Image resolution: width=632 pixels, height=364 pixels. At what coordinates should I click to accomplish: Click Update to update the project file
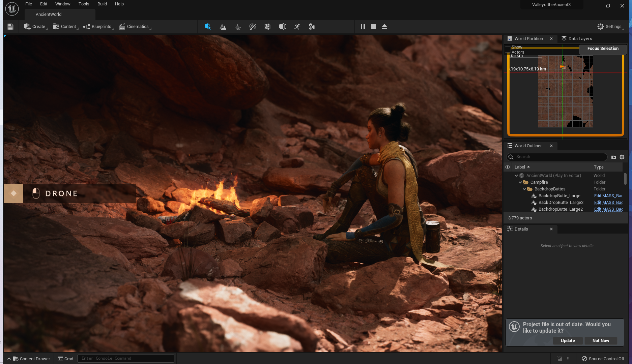568,341
